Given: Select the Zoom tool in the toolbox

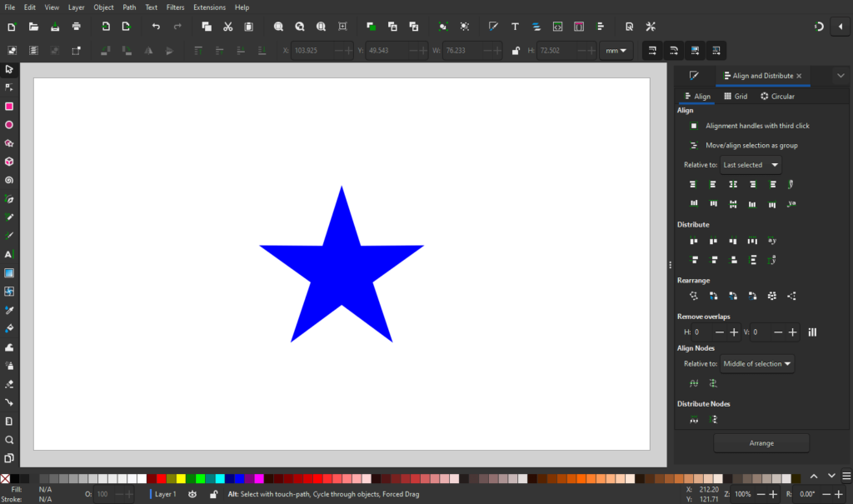Looking at the screenshot, I should tap(9, 440).
